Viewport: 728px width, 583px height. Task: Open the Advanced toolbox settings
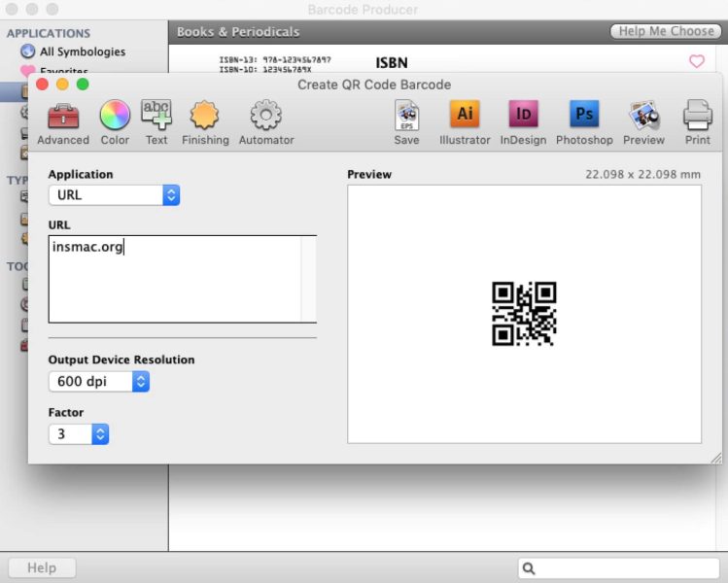(x=63, y=123)
